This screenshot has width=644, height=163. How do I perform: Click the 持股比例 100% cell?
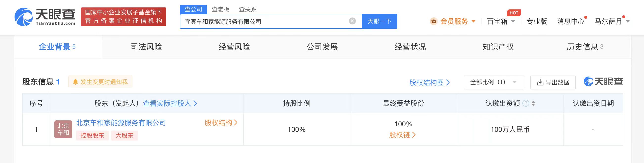(x=297, y=129)
